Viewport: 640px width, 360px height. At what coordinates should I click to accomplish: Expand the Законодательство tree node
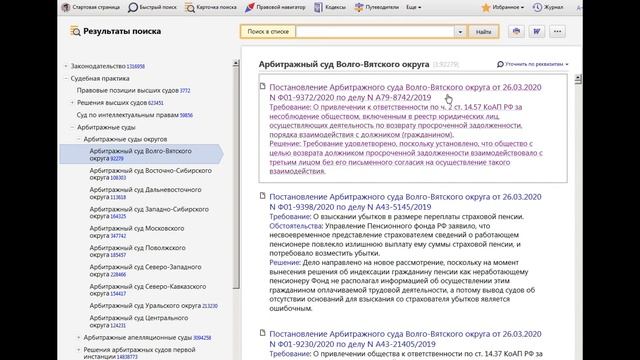point(66,66)
